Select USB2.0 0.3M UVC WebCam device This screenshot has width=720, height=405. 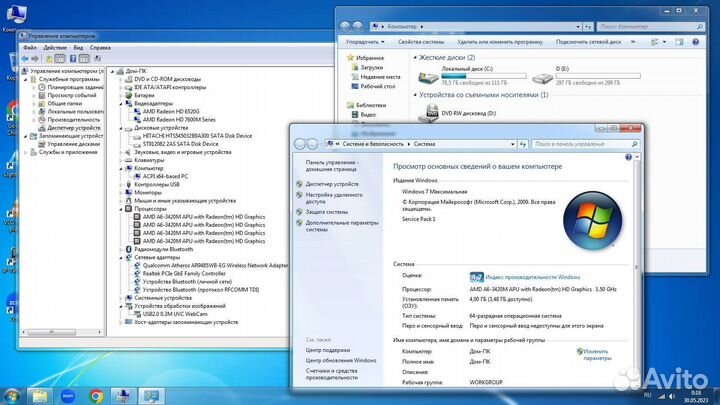point(175,314)
